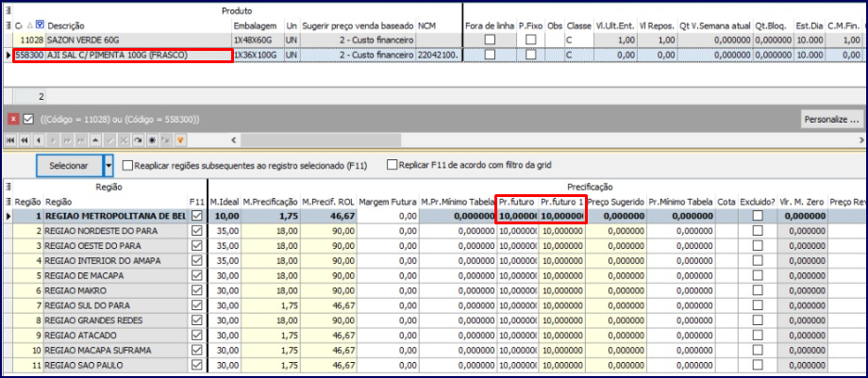This screenshot has height=378, width=868.
Task: Check Fora de linha for AJI SAL
Action: click(x=490, y=55)
